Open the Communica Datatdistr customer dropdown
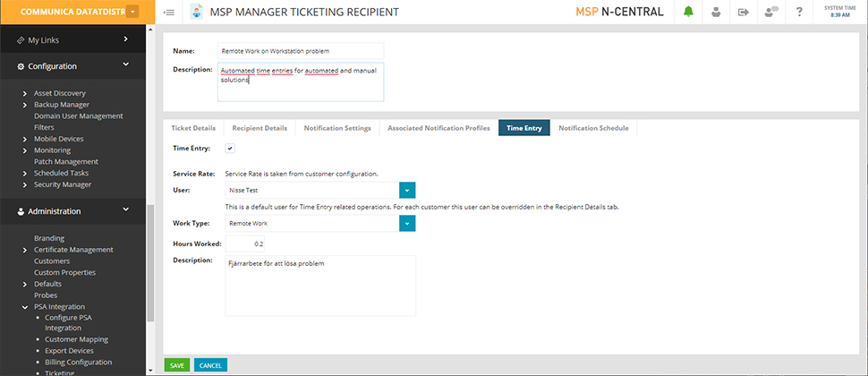 tap(132, 12)
